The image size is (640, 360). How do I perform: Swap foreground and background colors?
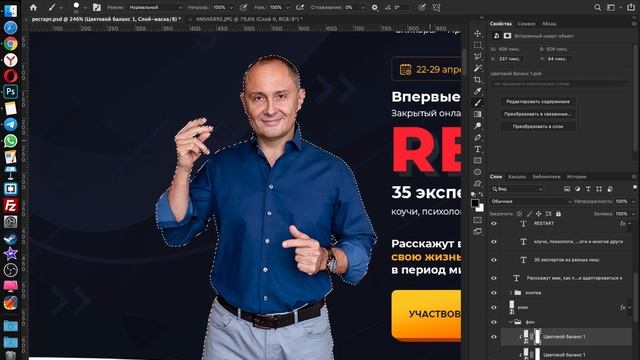pos(482,195)
